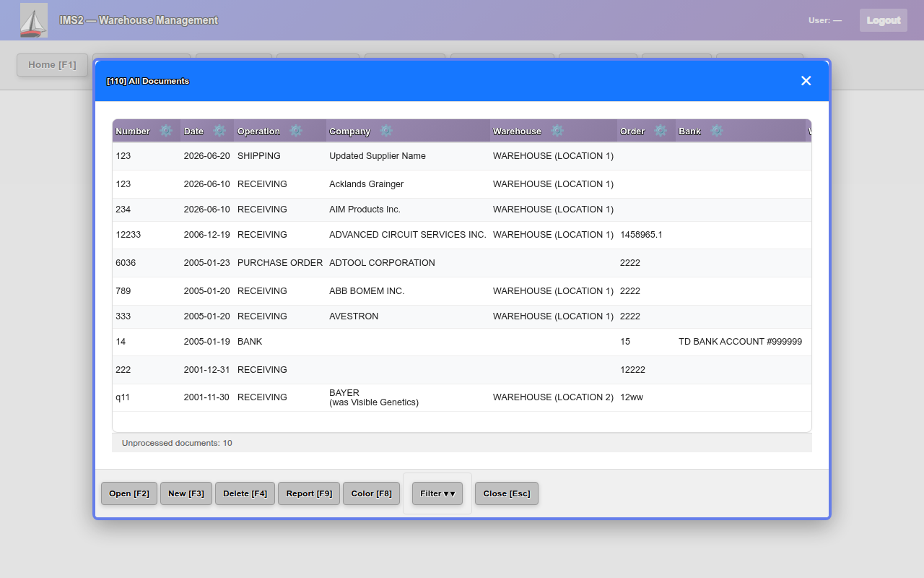Click document number q11
This screenshot has height=578, width=924.
[x=123, y=397]
